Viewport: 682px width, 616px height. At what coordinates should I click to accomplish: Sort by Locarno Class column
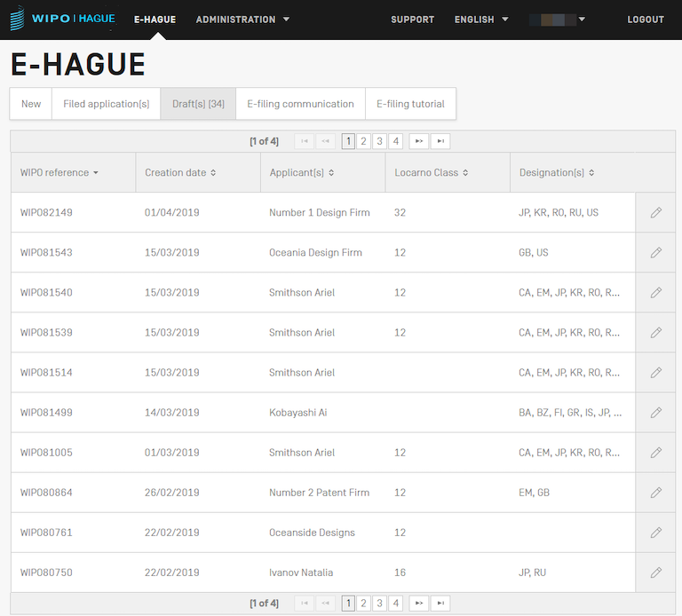point(431,173)
